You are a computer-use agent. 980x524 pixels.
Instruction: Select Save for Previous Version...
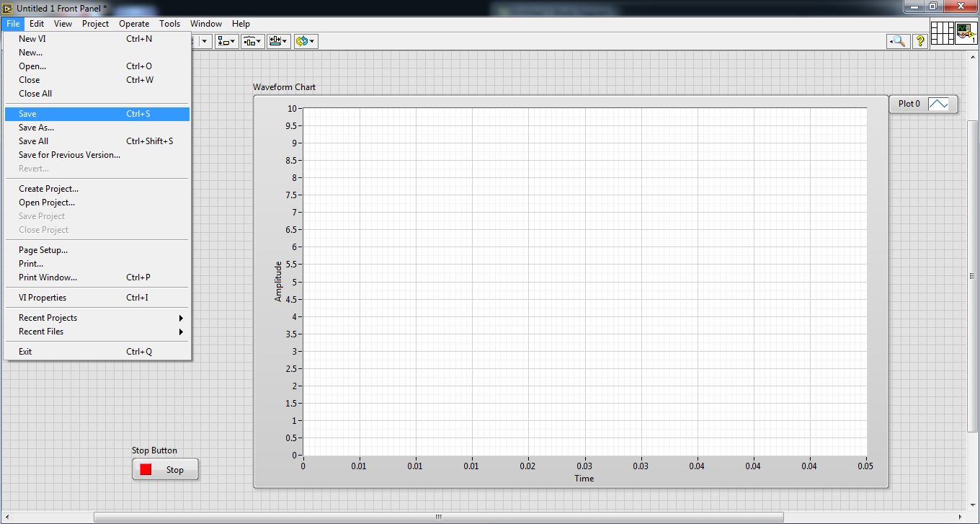[x=97, y=155]
